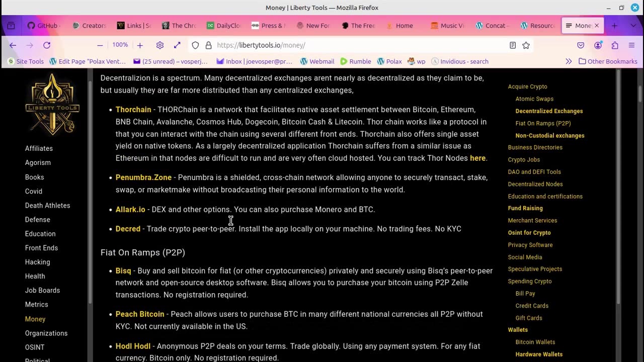Close the Money tab
The image size is (644, 362).
(597, 26)
